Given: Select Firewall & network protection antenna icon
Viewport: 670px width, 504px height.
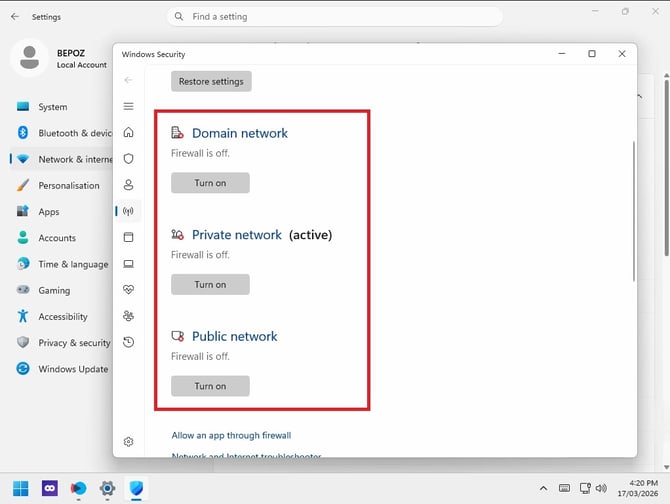Looking at the screenshot, I should click(128, 211).
